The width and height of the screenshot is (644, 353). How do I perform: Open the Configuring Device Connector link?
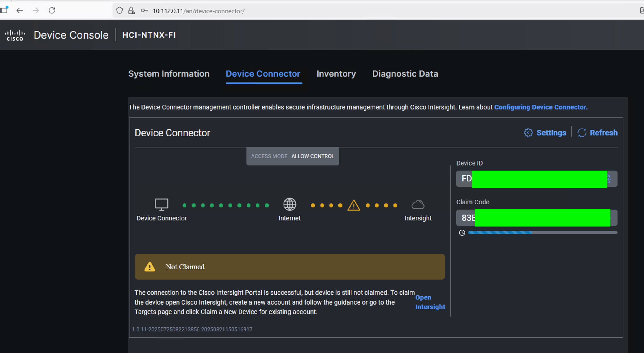[x=540, y=107]
